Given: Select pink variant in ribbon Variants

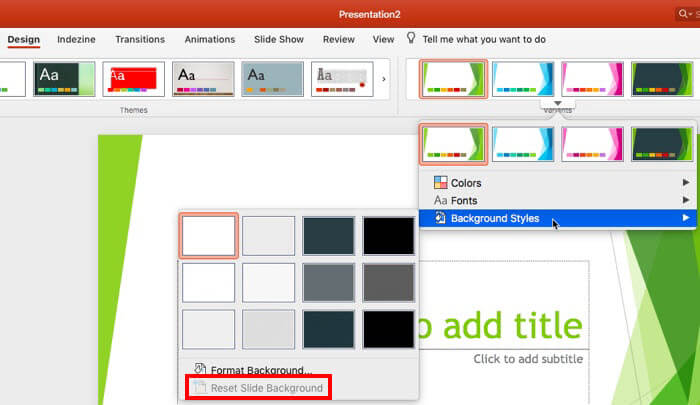Looking at the screenshot, I should click(x=592, y=79).
